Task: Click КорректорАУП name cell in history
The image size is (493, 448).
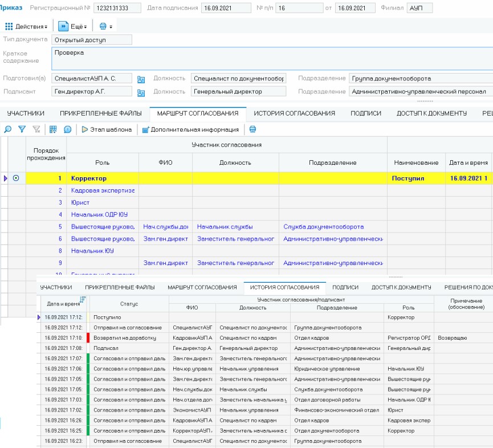Action: 193,431
